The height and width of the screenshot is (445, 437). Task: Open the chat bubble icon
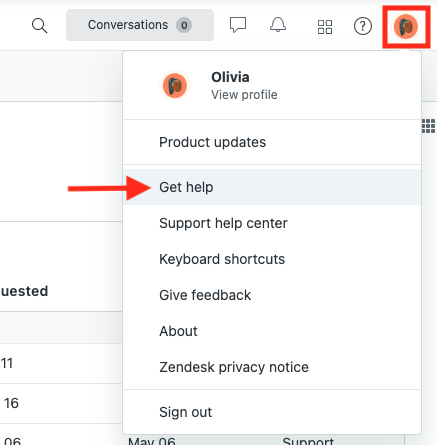coord(238,25)
